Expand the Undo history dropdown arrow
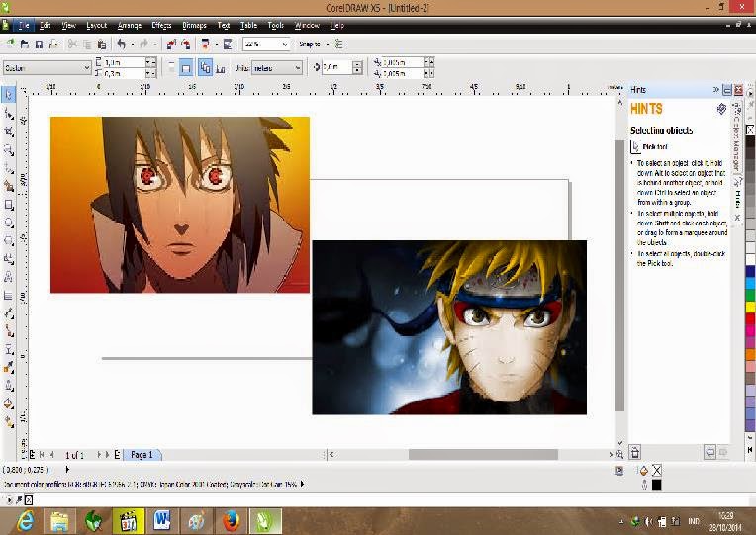Image resolution: width=756 pixels, height=535 pixels. pyautogui.click(x=133, y=45)
